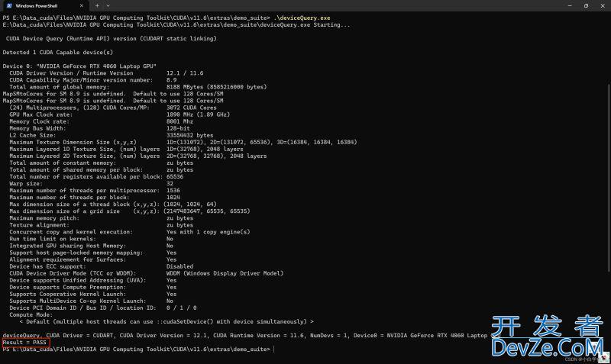
Task: Click the 'Integrated GPU sharing Host Memory' line
Action: (91, 246)
